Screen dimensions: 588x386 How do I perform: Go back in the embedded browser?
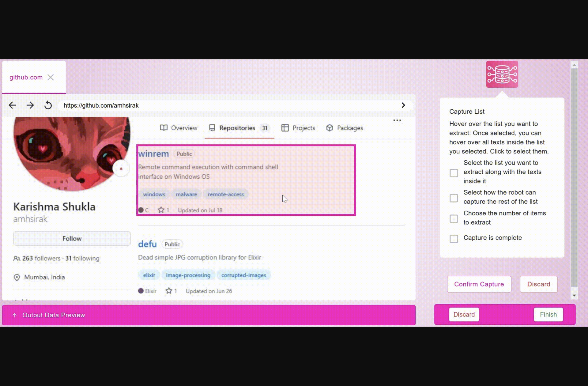pos(12,105)
